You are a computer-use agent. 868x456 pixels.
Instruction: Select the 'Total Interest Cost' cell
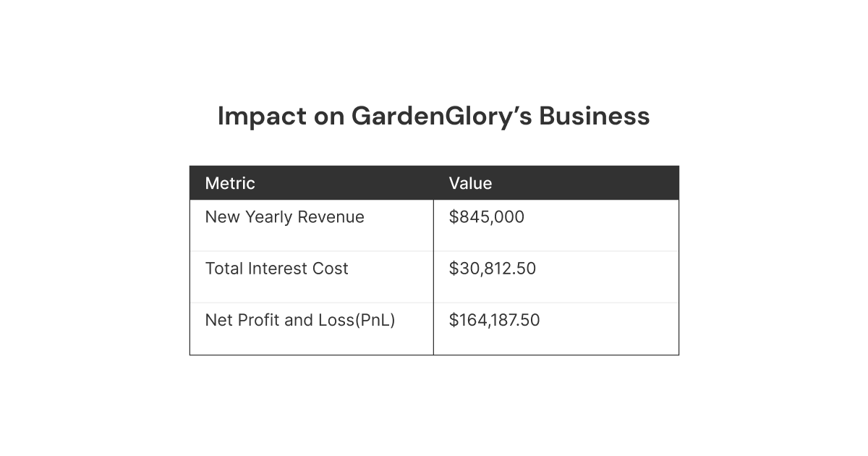coord(276,269)
